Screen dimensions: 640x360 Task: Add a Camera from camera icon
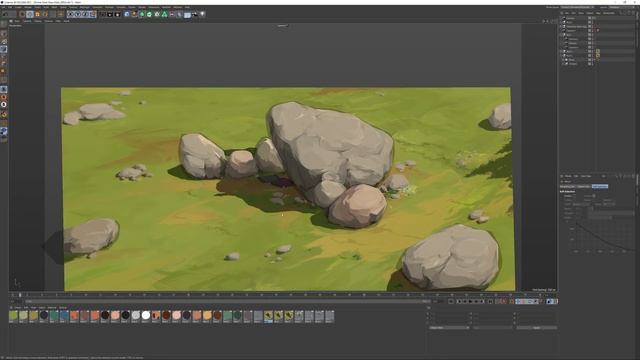pos(195,14)
